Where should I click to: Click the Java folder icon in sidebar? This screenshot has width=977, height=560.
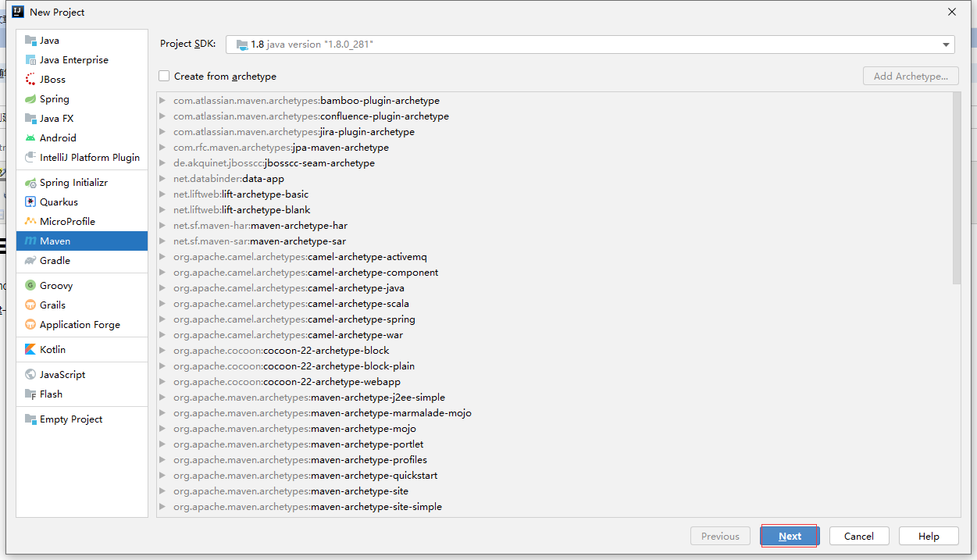(30, 41)
